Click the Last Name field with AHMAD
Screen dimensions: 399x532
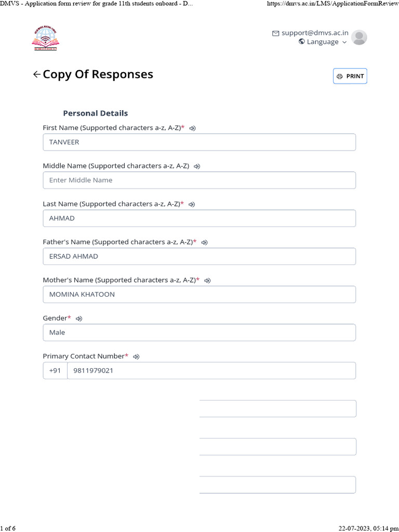tap(199, 218)
